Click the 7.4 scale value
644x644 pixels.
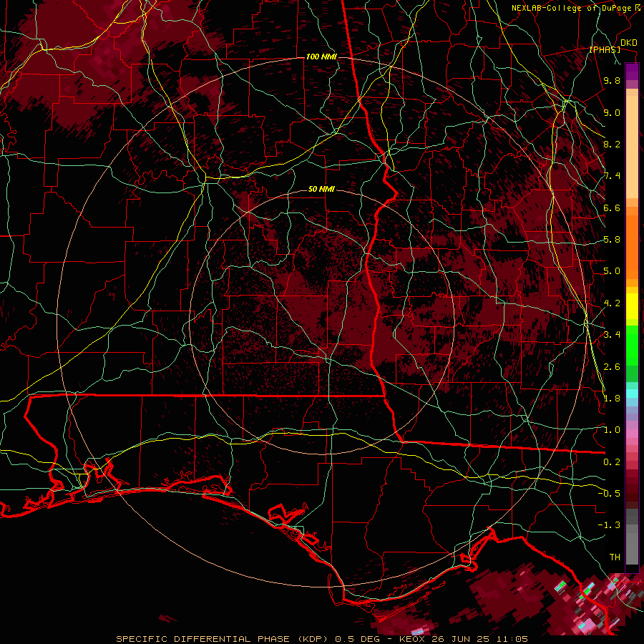pyautogui.click(x=612, y=176)
